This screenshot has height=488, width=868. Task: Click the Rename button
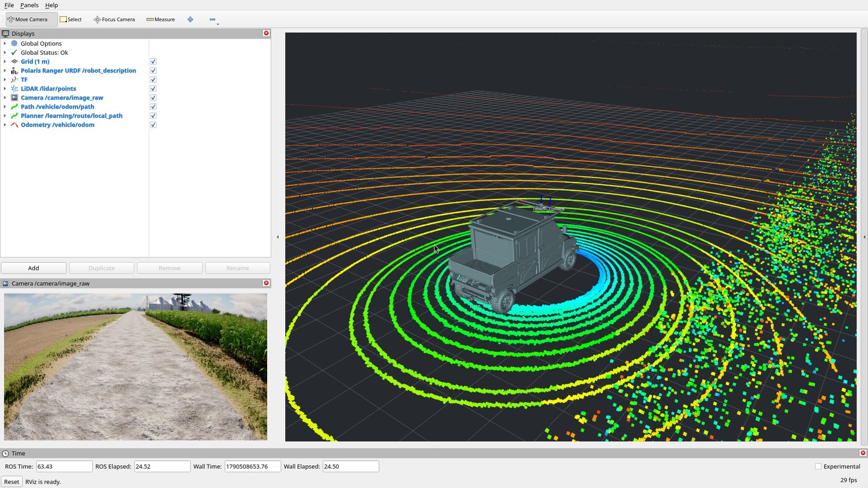coord(237,268)
